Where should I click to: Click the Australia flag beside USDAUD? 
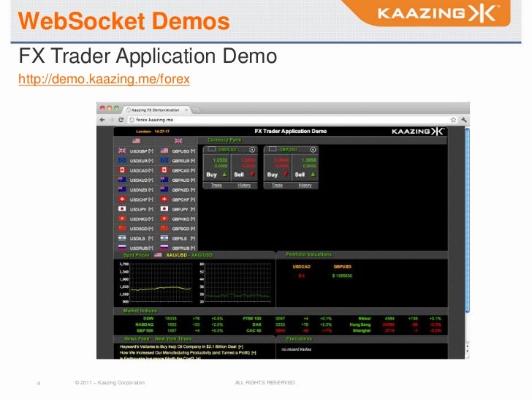(122, 180)
